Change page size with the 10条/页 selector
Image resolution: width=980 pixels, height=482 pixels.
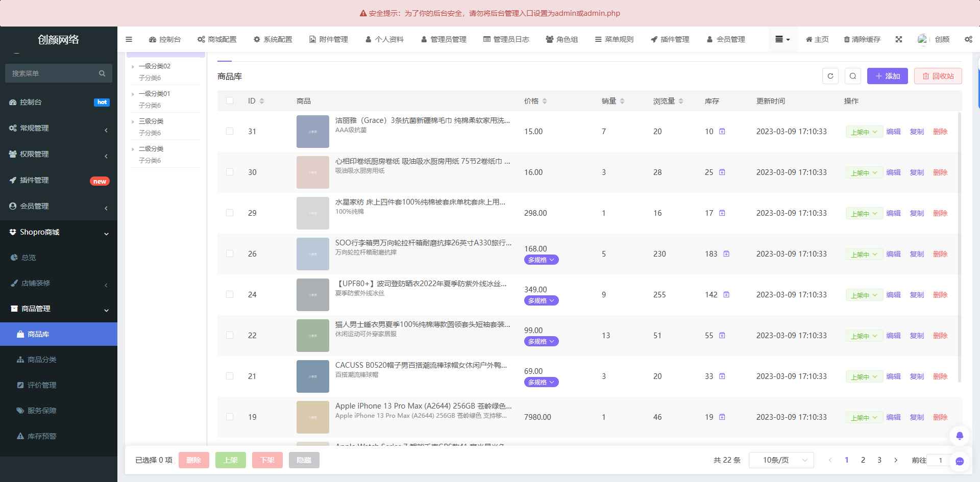click(x=780, y=460)
